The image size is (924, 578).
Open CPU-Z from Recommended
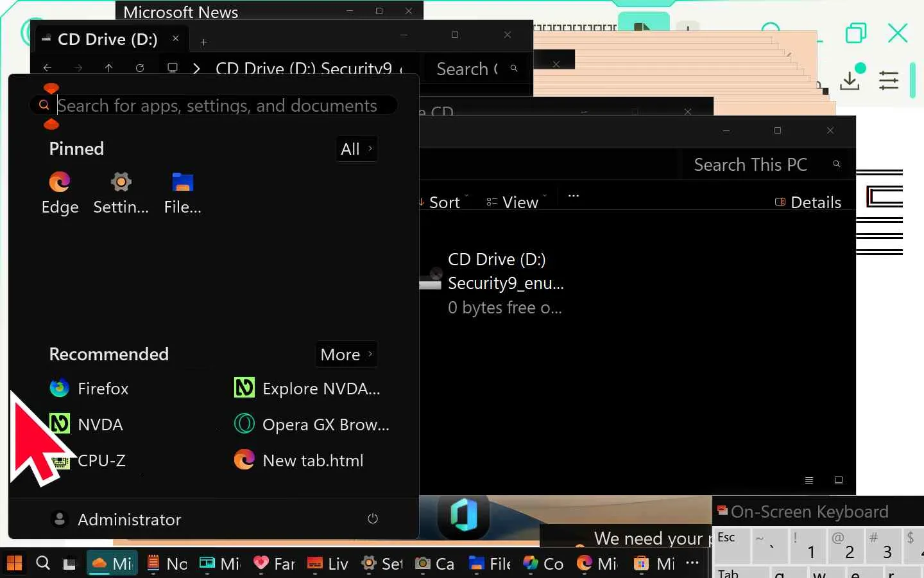[88, 460]
